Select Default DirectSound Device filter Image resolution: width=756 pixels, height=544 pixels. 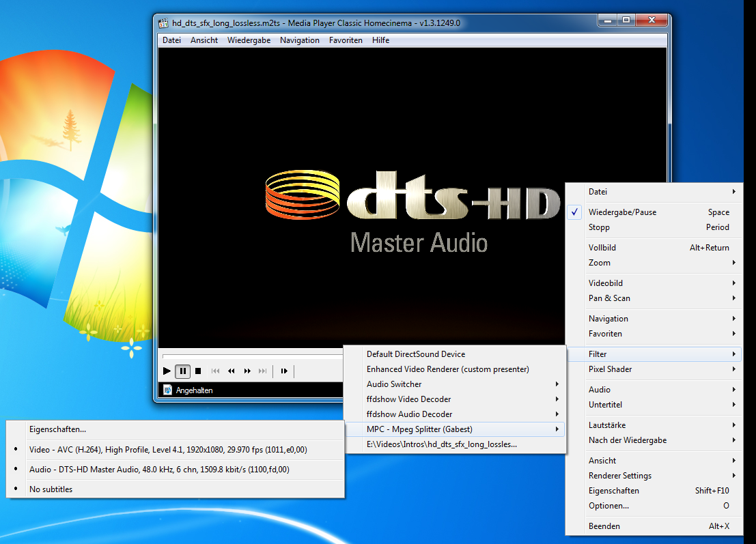pyautogui.click(x=455, y=354)
